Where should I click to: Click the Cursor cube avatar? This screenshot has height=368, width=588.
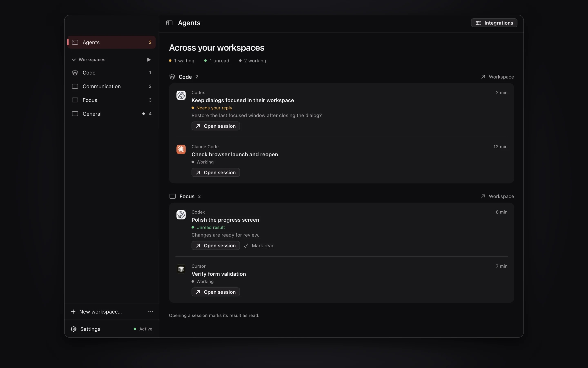181,269
